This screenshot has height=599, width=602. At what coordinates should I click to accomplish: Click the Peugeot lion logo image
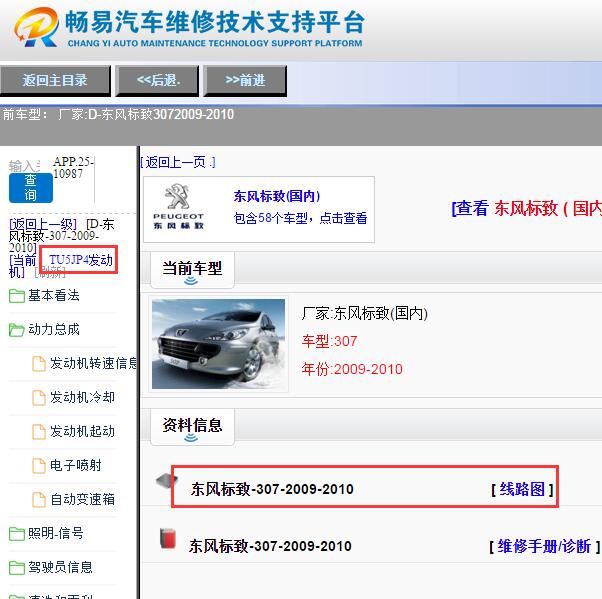tap(179, 207)
